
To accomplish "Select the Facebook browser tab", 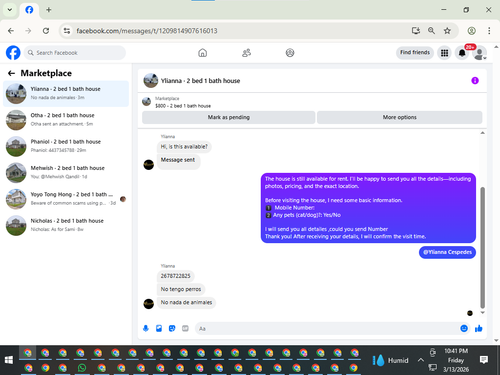I will 29,10.
